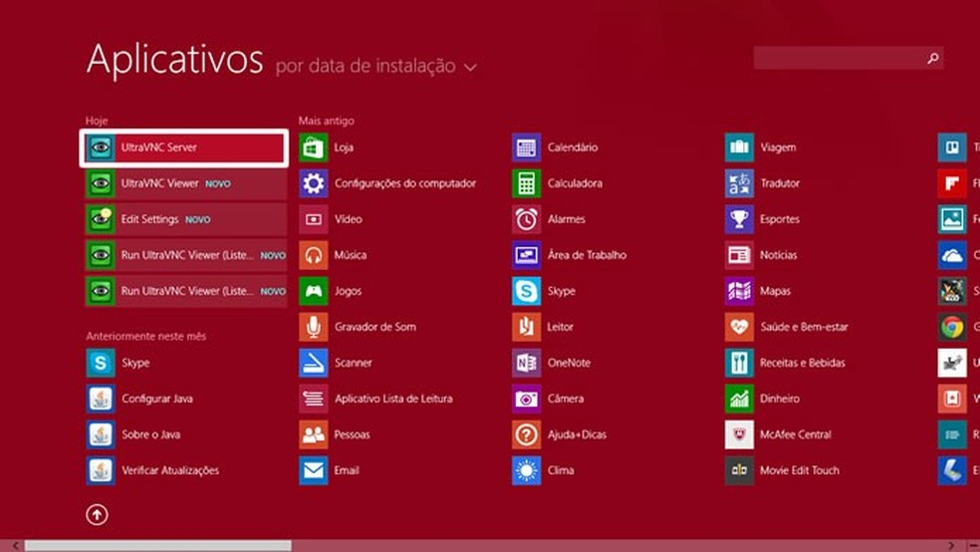
Task: Open the Flipboard icon
Action: [952, 183]
